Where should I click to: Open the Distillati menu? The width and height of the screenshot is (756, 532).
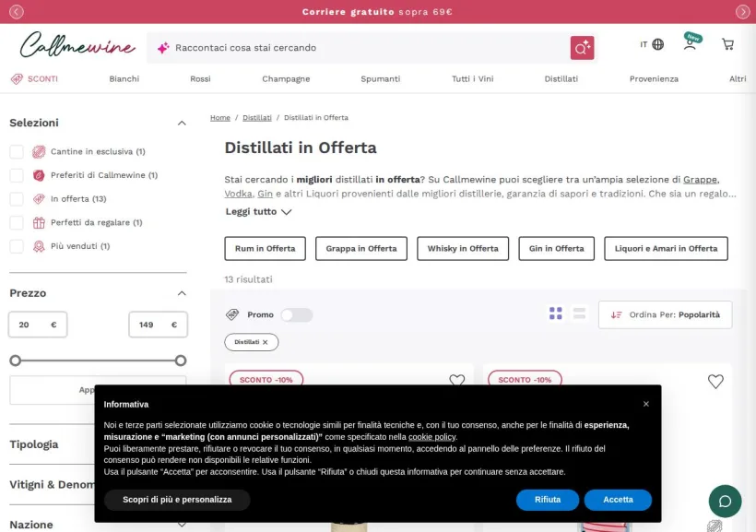[561, 78]
